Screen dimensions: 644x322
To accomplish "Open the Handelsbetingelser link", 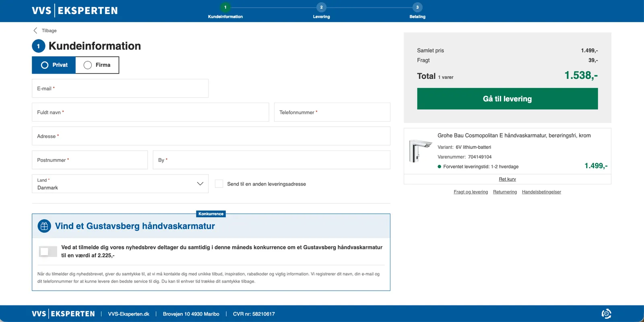I will (x=541, y=192).
